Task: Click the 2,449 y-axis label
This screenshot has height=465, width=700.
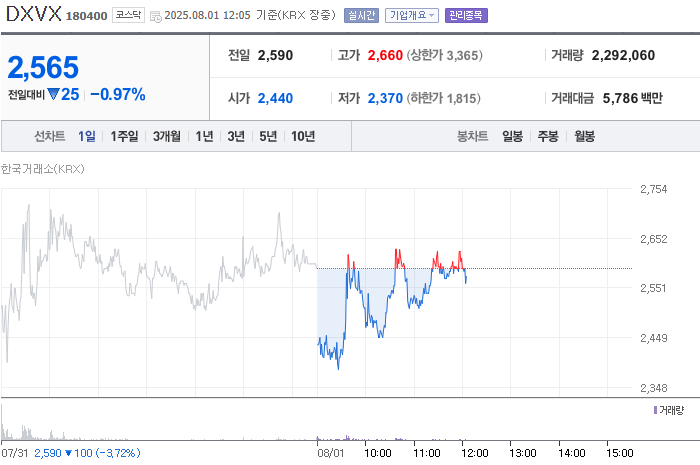Action: pos(654,338)
